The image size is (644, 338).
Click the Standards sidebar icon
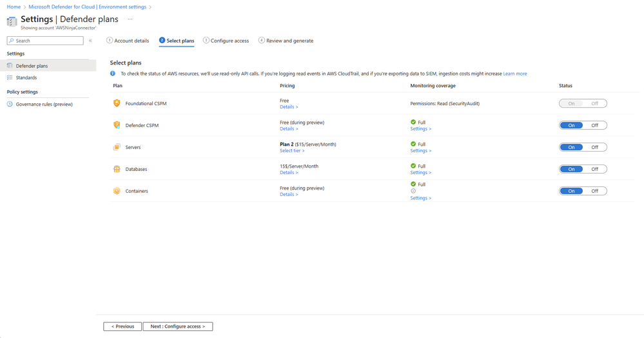10,77
